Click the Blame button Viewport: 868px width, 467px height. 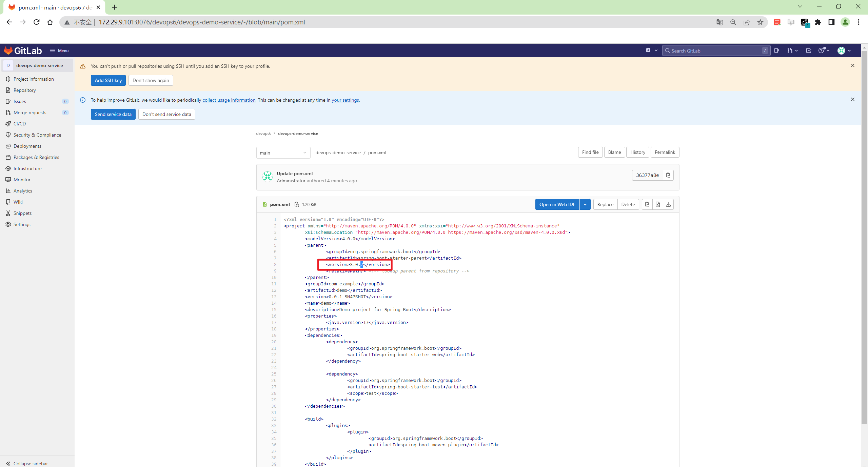pos(614,152)
